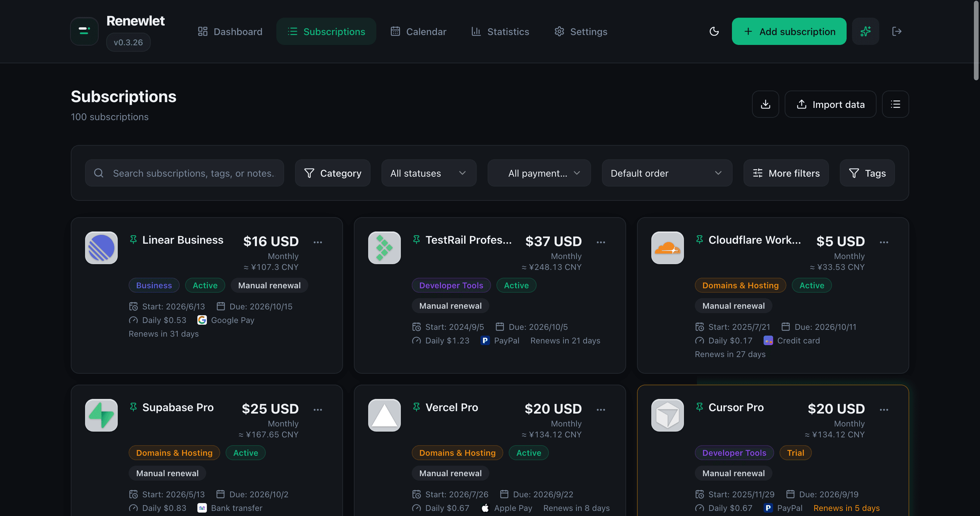Screen dimensions: 980x516
Task: Click "Renews in 8 days" on Vercel Pro
Action: [576, 508]
